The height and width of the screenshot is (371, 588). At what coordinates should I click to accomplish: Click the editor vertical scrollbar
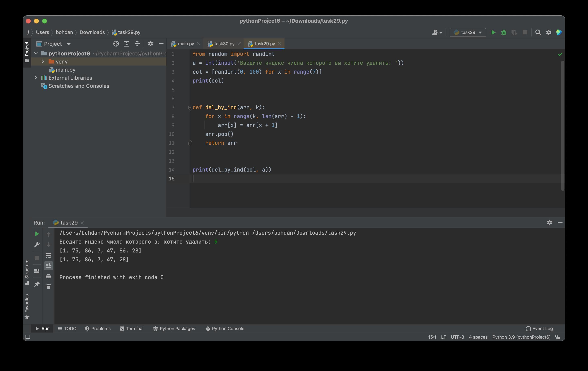pyautogui.click(x=562, y=126)
